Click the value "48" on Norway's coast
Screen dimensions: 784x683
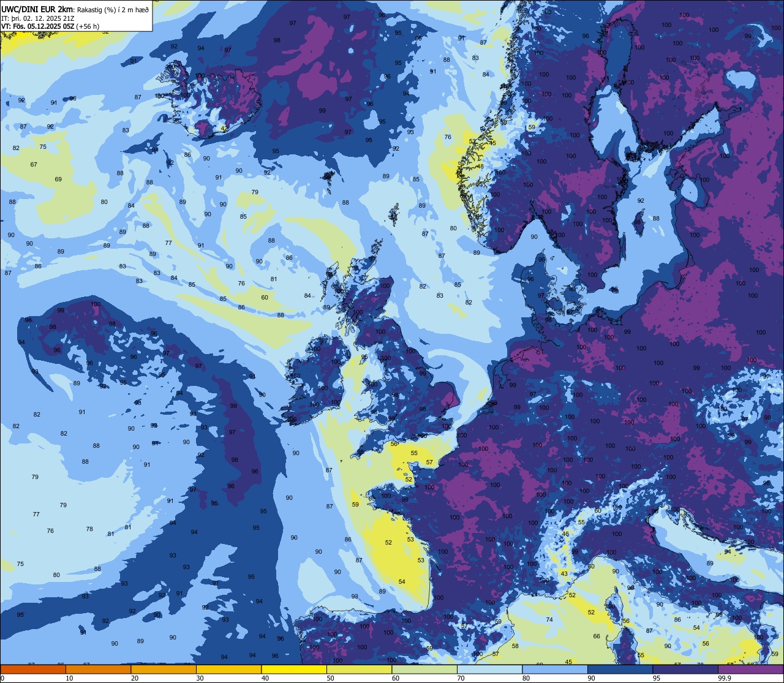point(480,166)
